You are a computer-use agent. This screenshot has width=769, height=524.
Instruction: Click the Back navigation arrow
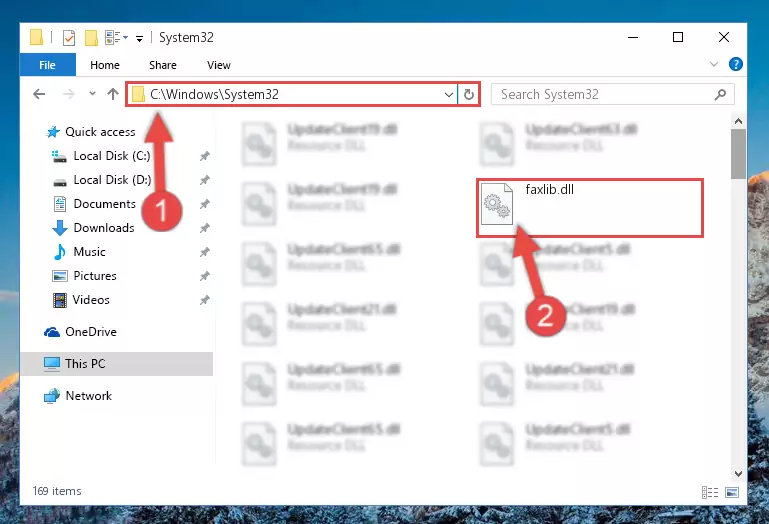pyautogui.click(x=39, y=94)
